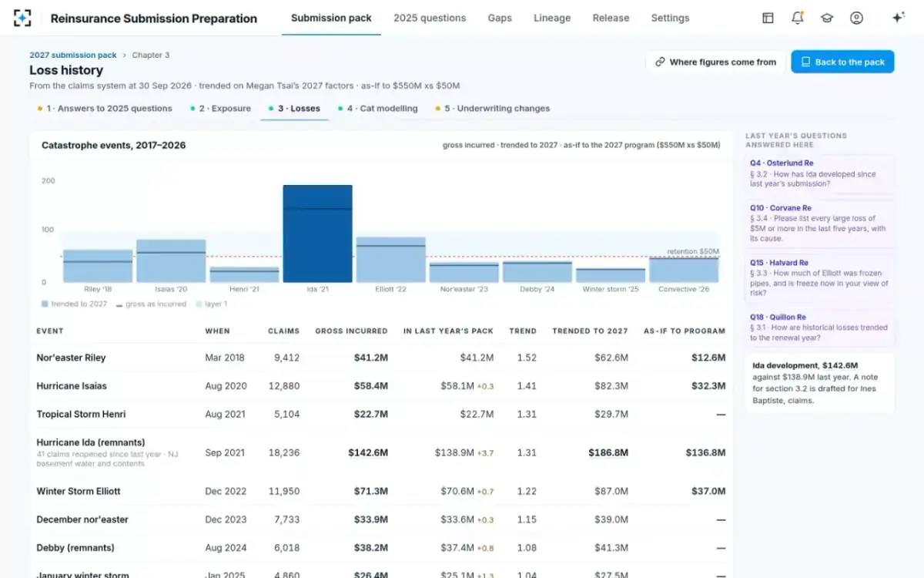Click the WHEN column header
Viewport: 924px width, 578px height.
217,331
